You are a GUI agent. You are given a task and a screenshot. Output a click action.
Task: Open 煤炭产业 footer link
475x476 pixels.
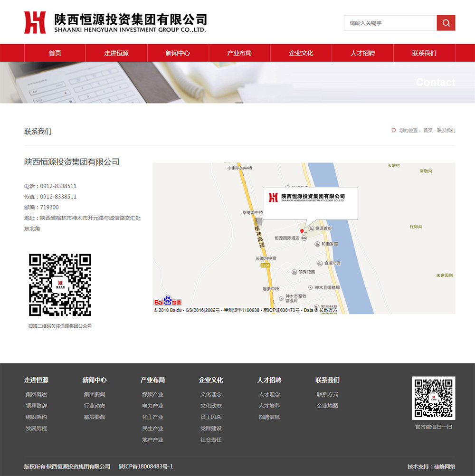point(152,394)
